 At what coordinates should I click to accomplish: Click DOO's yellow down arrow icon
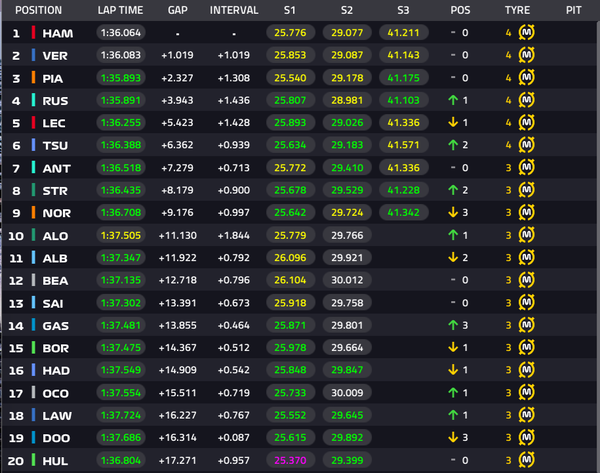point(453,437)
